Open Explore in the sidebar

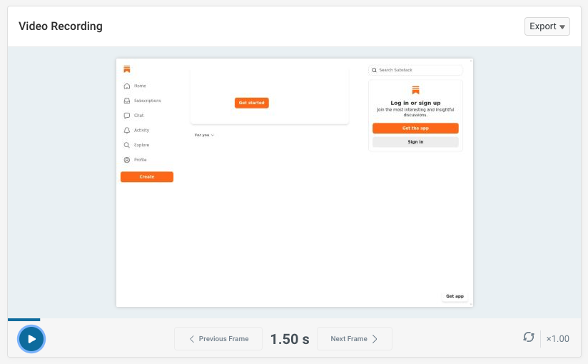pos(141,145)
